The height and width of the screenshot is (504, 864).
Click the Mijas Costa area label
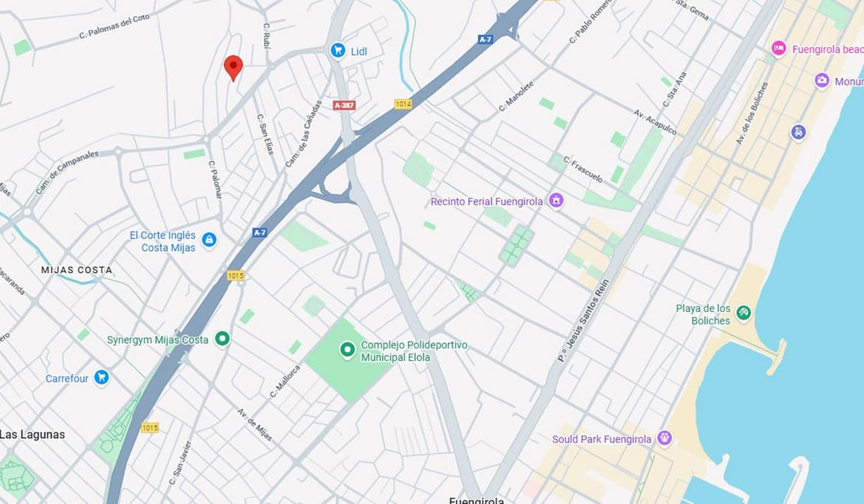77,270
